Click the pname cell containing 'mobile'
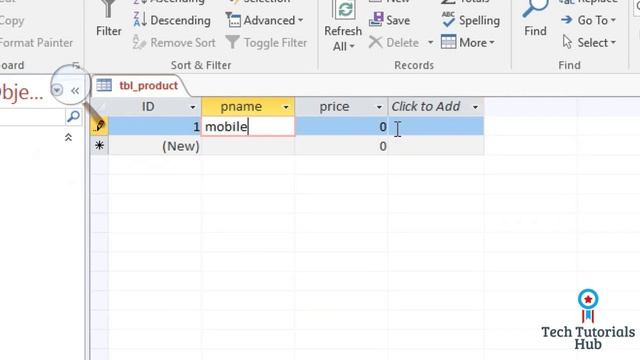The image size is (640, 360). 248,127
